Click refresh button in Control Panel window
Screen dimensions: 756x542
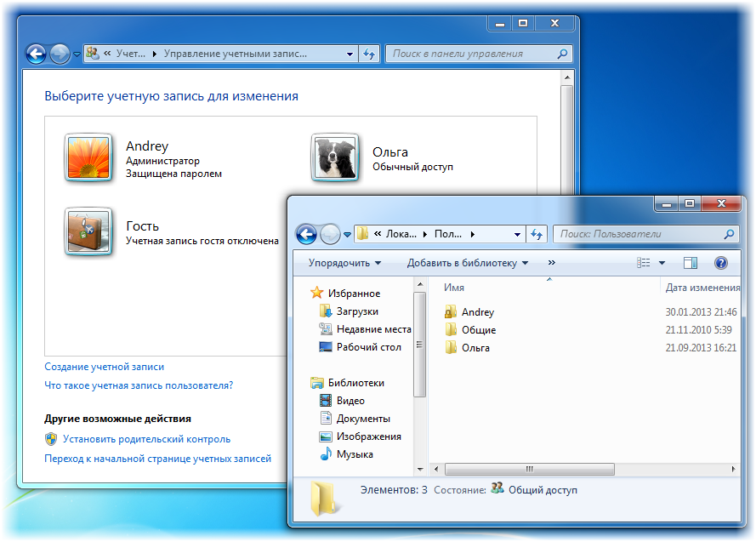[369, 54]
